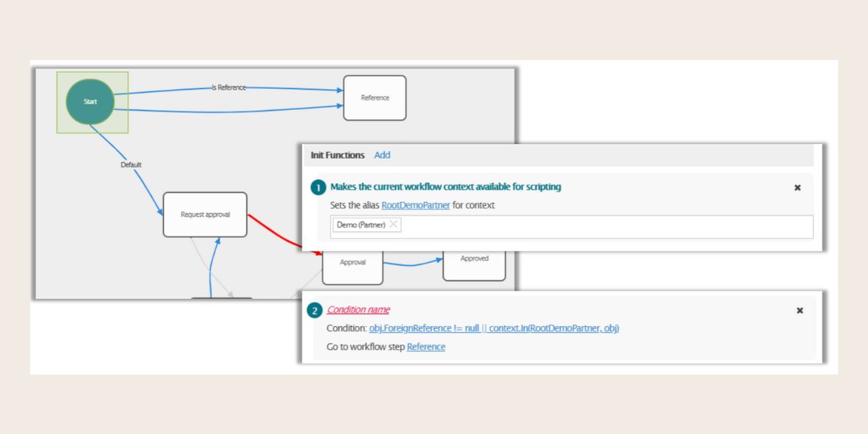Click the 'Default' transition label
Screen dimensions: 868x434
pyautogui.click(x=131, y=164)
